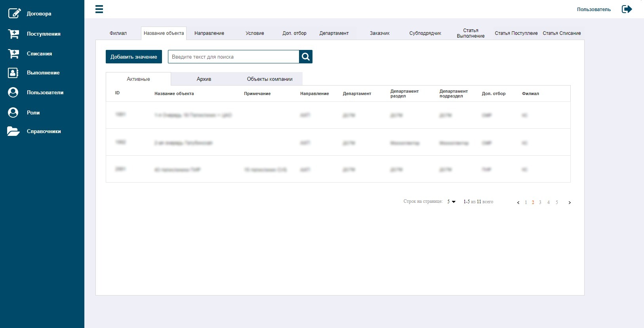The height and width of the screenshot is (328, 644).
Task: Open the Выполнение contact icon
Action: tap(13, 73)
